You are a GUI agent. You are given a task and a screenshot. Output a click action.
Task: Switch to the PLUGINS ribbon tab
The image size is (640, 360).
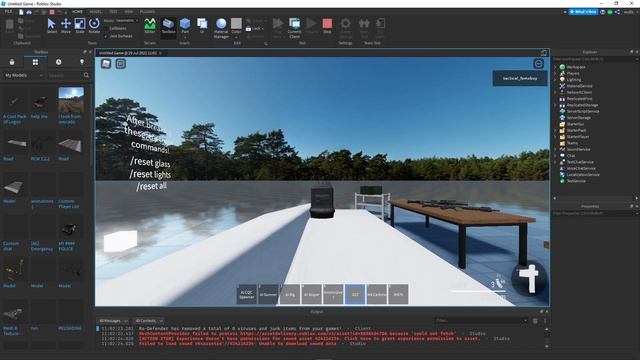[x=147, y=12]
